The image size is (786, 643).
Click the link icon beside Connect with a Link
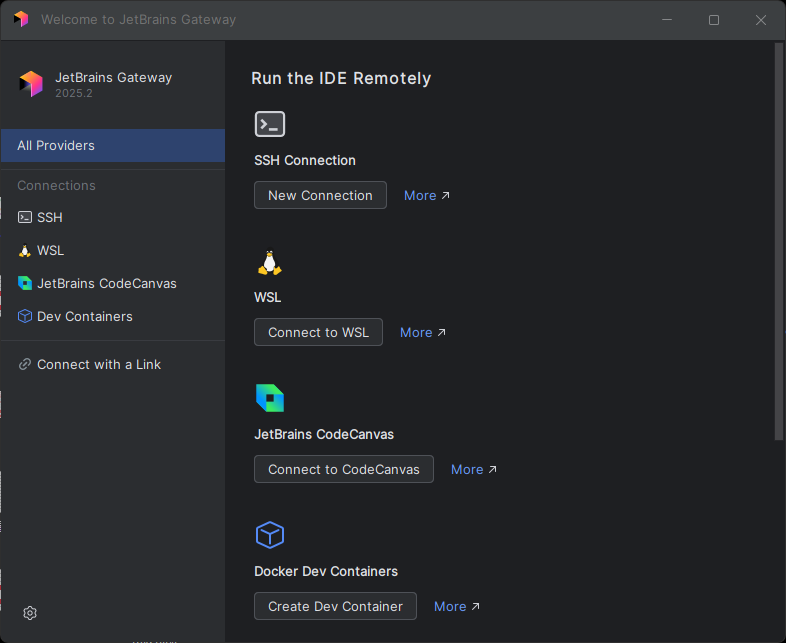tap(25, 364)
